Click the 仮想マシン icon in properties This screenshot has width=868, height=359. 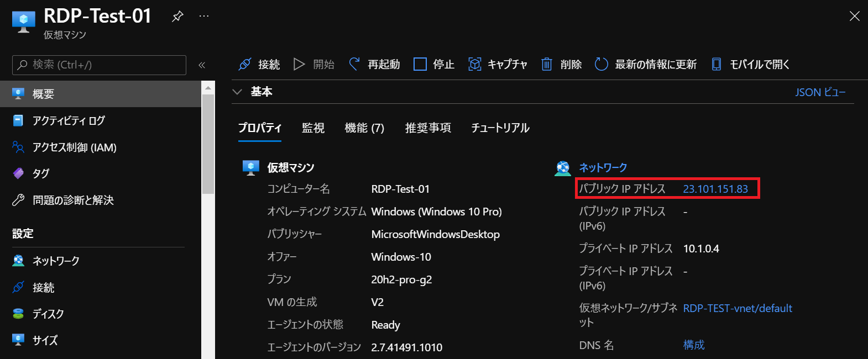click(251, 167)
